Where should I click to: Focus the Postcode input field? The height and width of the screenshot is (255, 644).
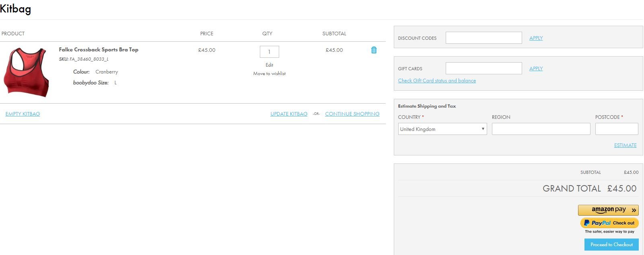point(617,129)
